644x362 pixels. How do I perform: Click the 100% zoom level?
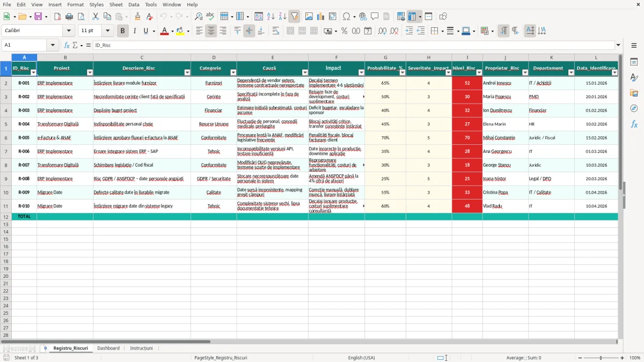[x=635, y=358]
